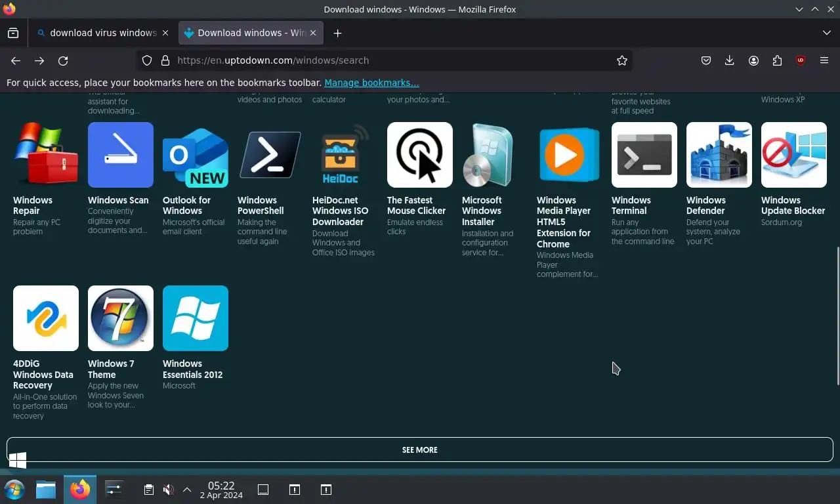Open the Windows Repair toolbox icon
The height and width of the screenshot is (504, 840).
pyautogui.click(x=46, y=155)
